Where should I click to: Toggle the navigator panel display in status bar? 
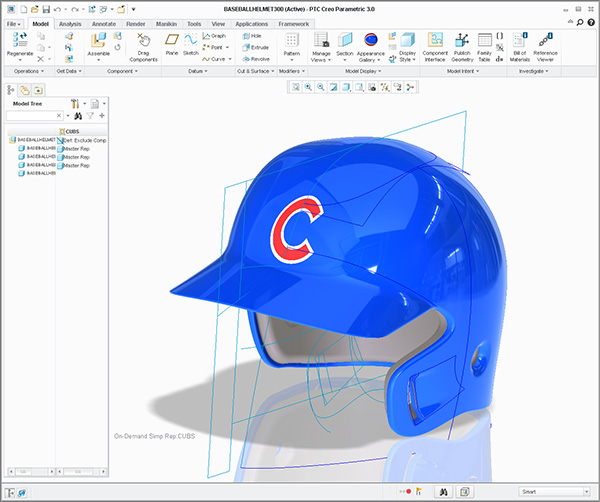click(x=10, y=493)
